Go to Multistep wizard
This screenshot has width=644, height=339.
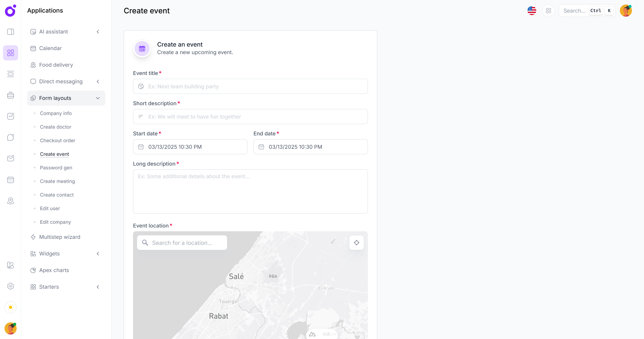pyautogui.click(x=60, y=237)
